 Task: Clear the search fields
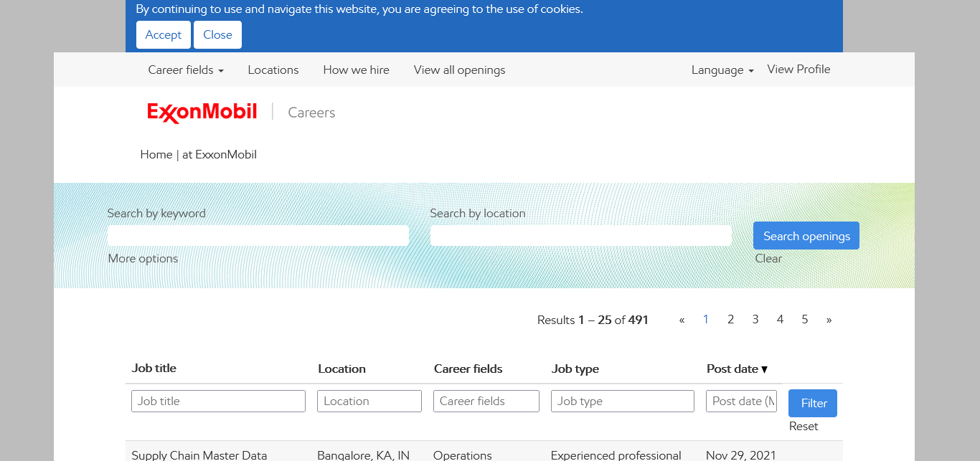[768, 258]
